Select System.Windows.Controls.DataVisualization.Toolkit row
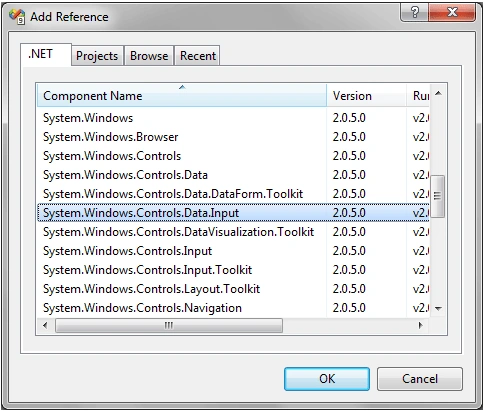 pos(233,232)
